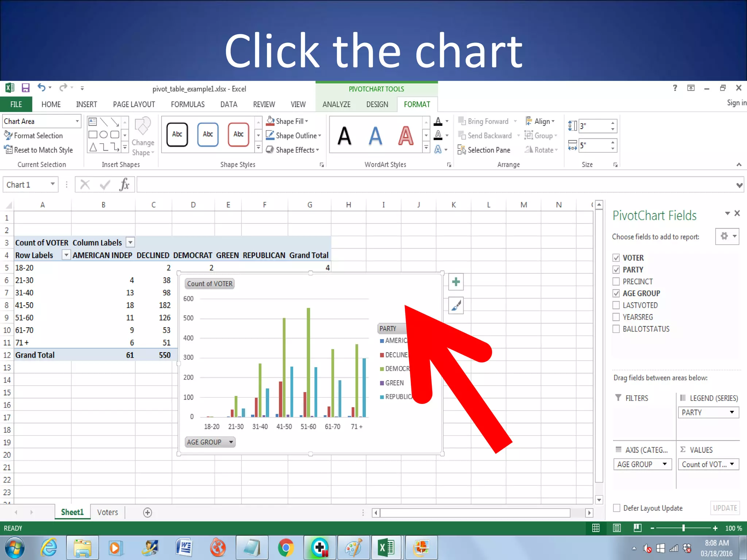The image size is (747, 560).
Task: Click the Insert Function fx icon
Action: pos(124,184)
